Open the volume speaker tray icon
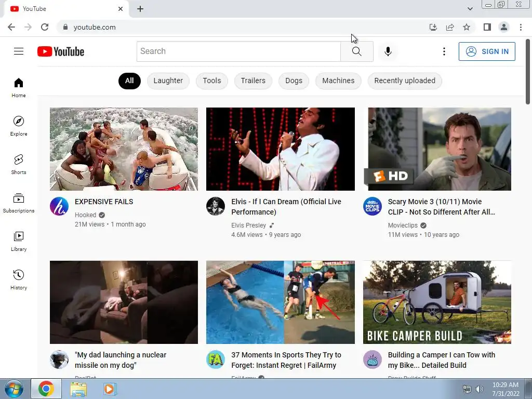This screenshot has width=532, height=399. pyautogui.click(x=480, y=389)
